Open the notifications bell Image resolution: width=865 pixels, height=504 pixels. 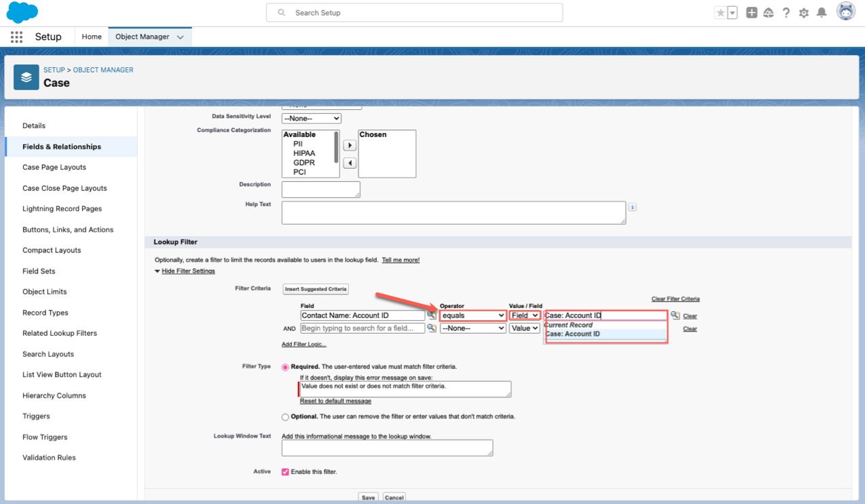tap(822, 13)
